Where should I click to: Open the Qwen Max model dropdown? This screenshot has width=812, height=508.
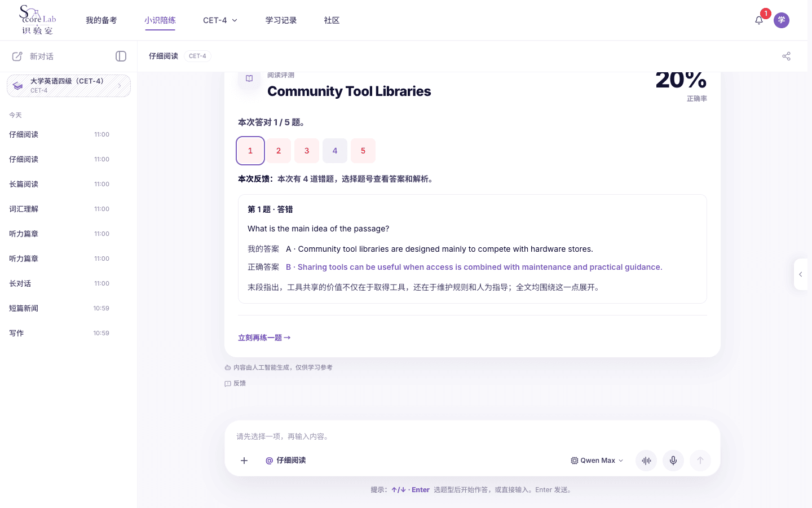click(x=597, y=461)
